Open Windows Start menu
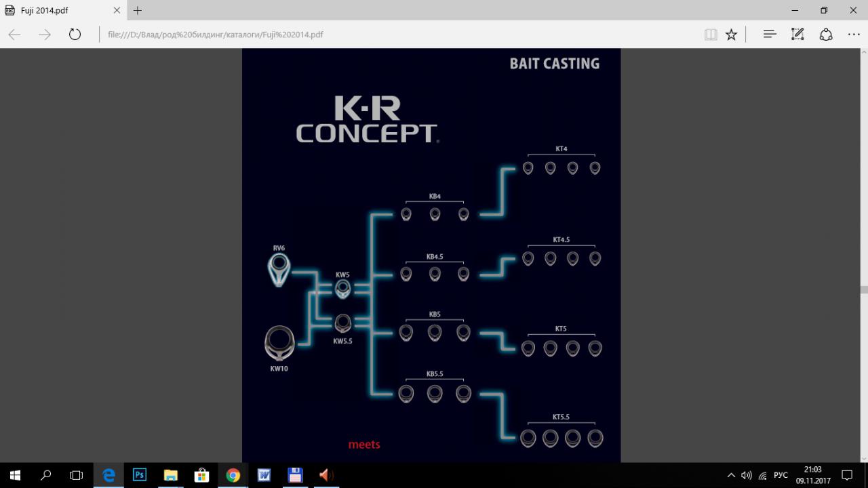The image size is (868, 488). point(15,475)
